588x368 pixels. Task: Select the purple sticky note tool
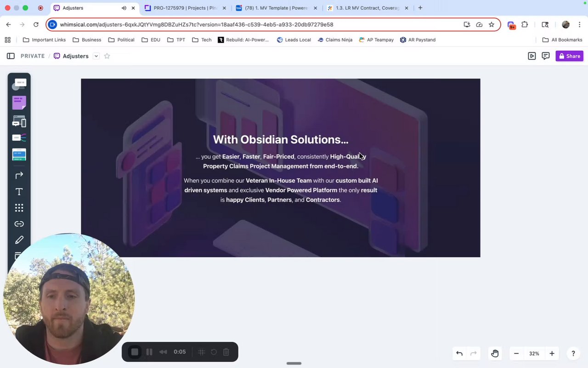pos(19,103)
